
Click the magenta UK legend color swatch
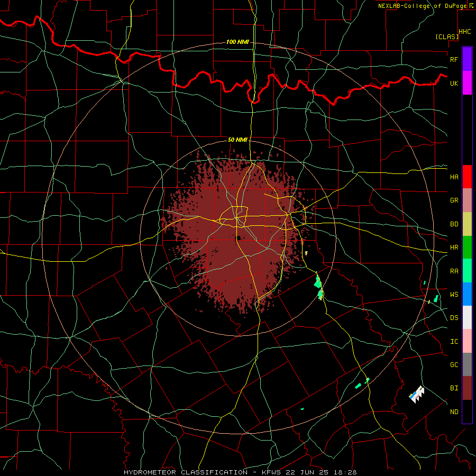[x=467, y=83]
